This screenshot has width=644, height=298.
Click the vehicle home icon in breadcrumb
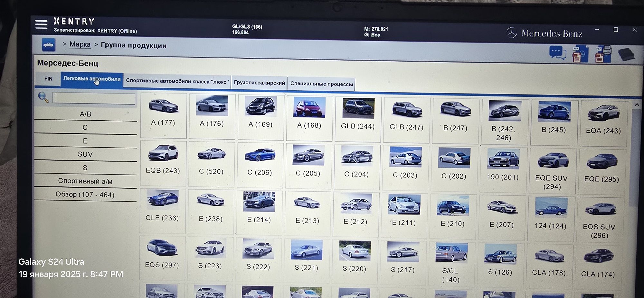(48, 45)
